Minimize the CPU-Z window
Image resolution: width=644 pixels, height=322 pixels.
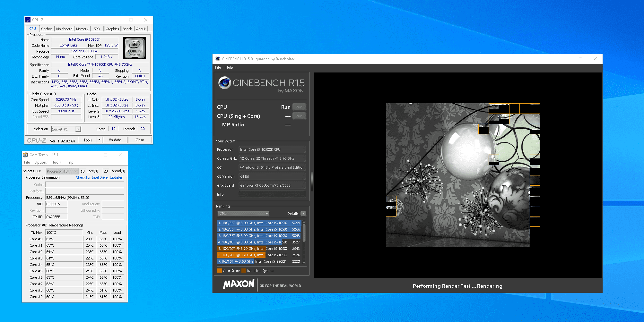point(117,20)
